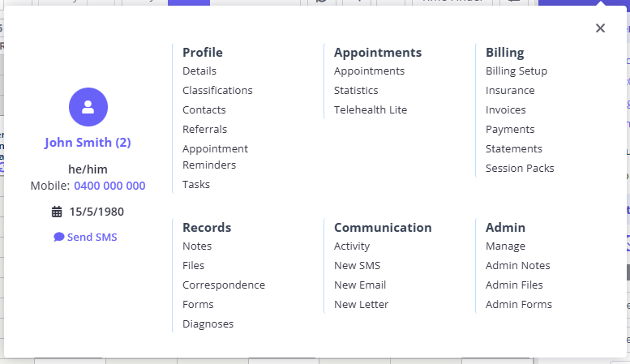Click the Send SMS speech bubble icon
Screen dimensions: 630x364
[58, 237]
